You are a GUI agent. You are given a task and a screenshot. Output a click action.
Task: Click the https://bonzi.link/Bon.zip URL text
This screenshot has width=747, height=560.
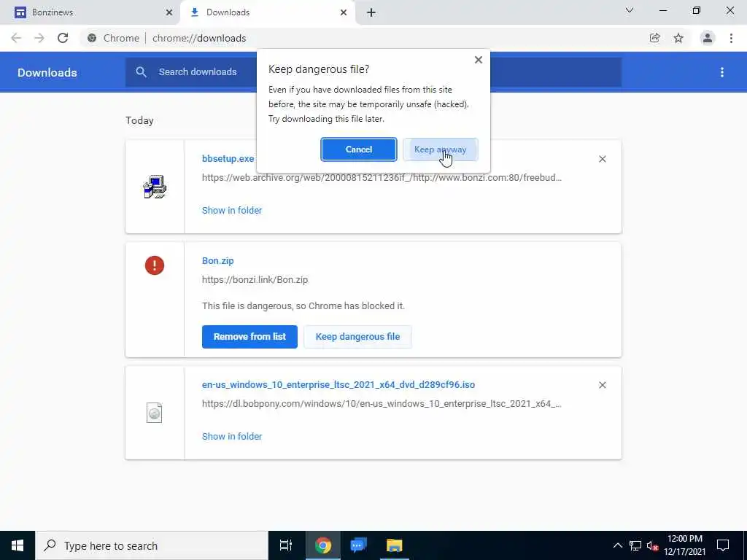(255, 280)
